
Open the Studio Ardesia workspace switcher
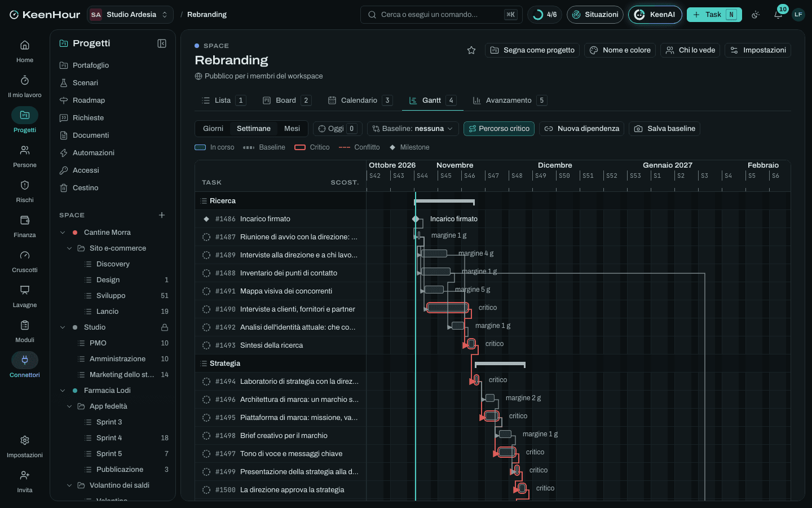[130, 15]
